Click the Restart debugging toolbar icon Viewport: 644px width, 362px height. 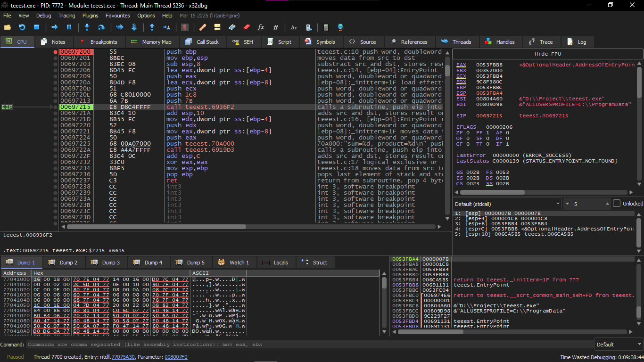click(22, 27)
